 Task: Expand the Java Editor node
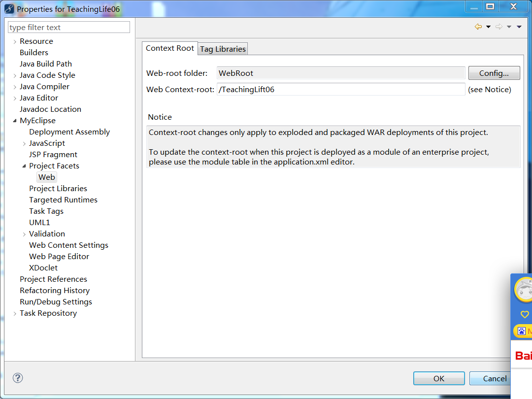(15, 99)
